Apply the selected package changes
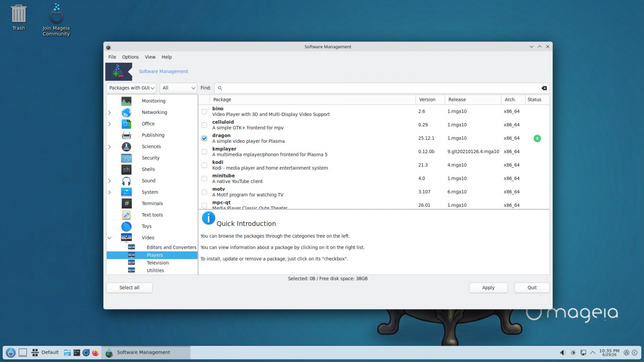644x362 pixels. [x=488, y=288]
